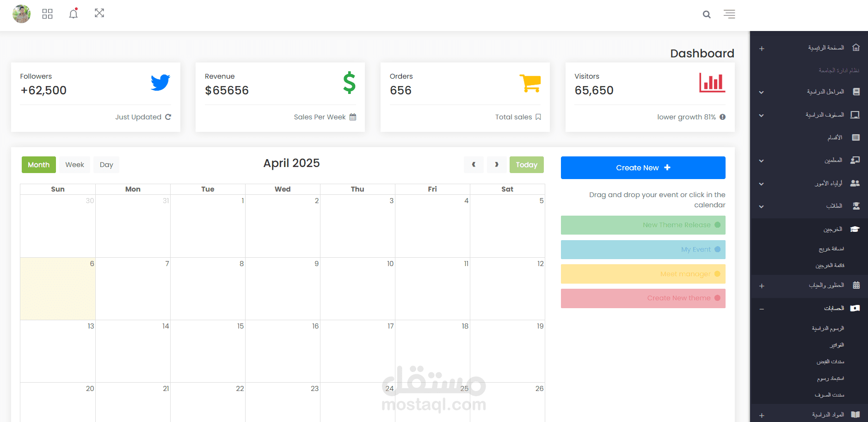Toggle fullscreen with the expand arrows icon
The height and width of the screenshot is (422, 868).
[x=99, y=13]
